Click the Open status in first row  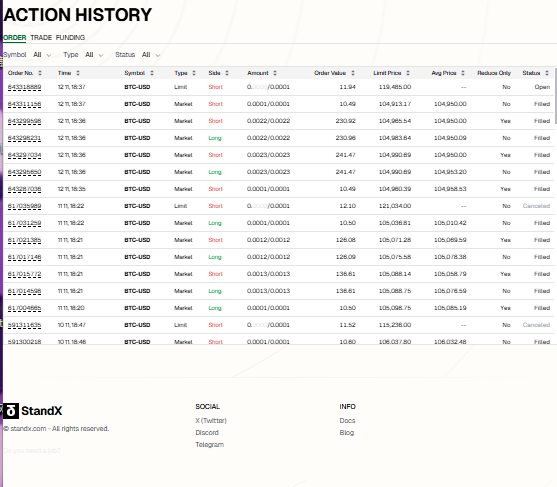[542, 87]
